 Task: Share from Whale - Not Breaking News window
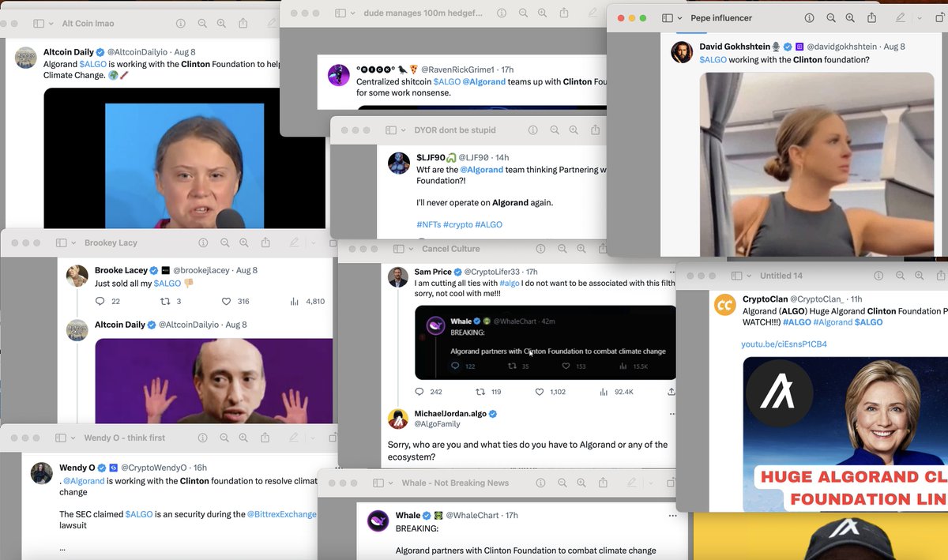pyautogui.click(x=604, y=482)
